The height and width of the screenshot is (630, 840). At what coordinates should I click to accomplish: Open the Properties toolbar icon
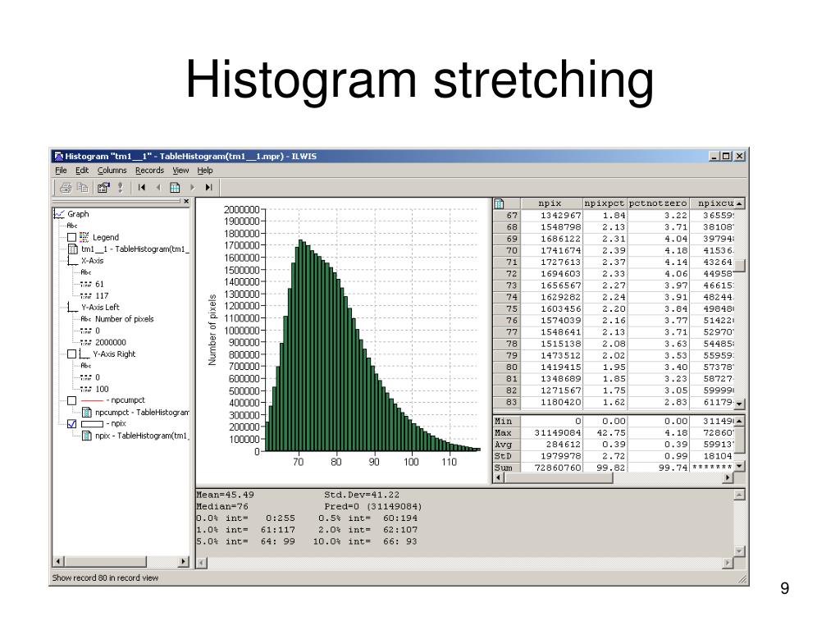[103, 188]
